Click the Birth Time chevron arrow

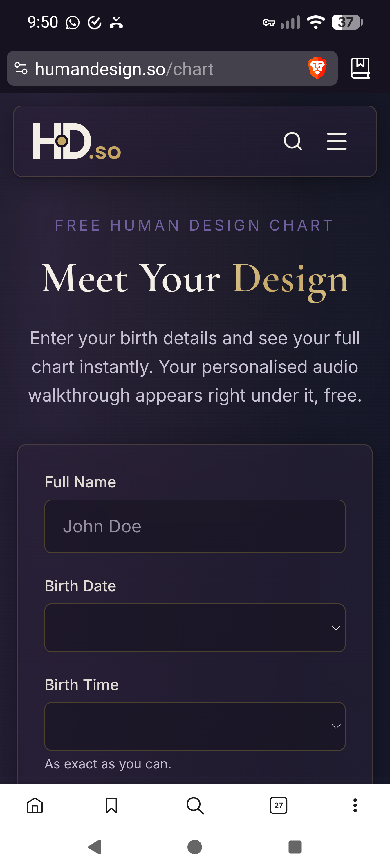pos(336,726)
